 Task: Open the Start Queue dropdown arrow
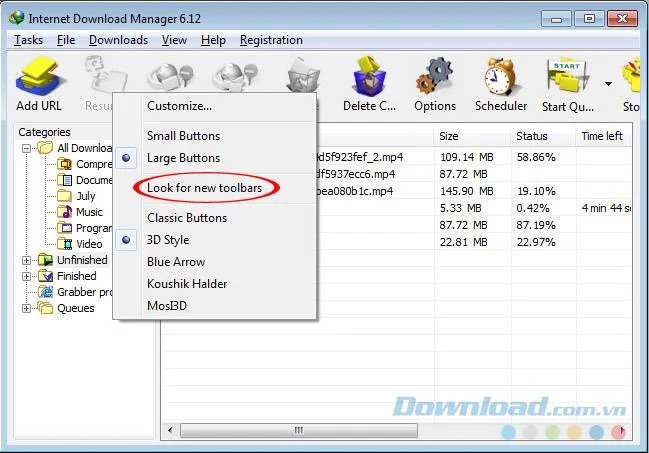coord(608,84)
